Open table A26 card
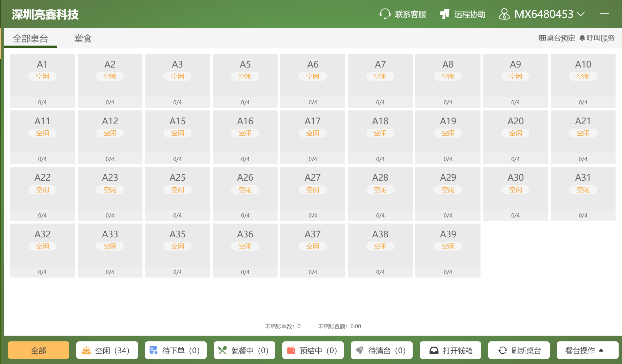Viewport: 622px width, 364px height. [245, 194]
